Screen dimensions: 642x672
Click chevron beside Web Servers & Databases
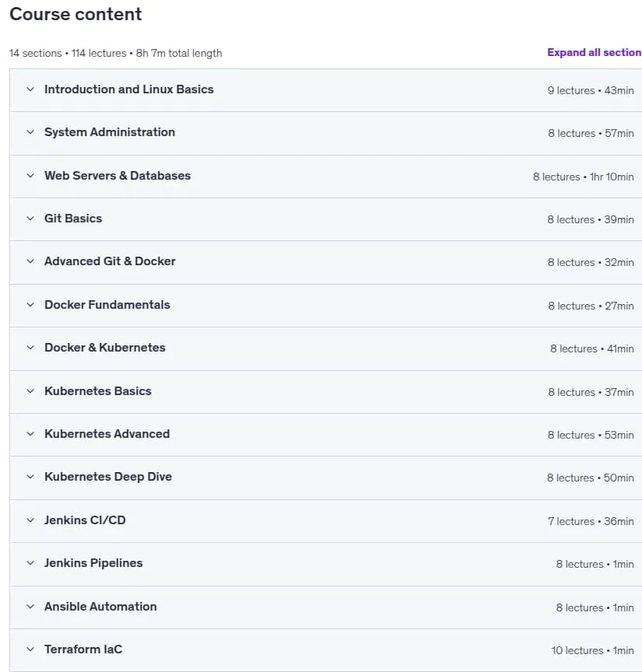pos(30,176)
